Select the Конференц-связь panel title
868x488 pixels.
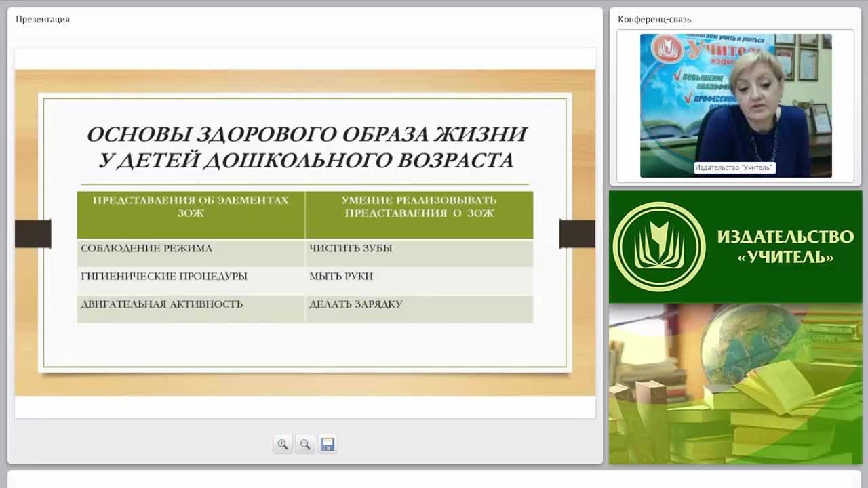click(654, 19)
